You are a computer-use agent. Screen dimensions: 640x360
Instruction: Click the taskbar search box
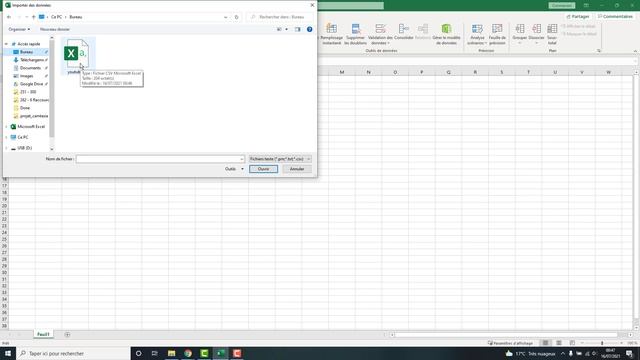(x=73, y=353)
